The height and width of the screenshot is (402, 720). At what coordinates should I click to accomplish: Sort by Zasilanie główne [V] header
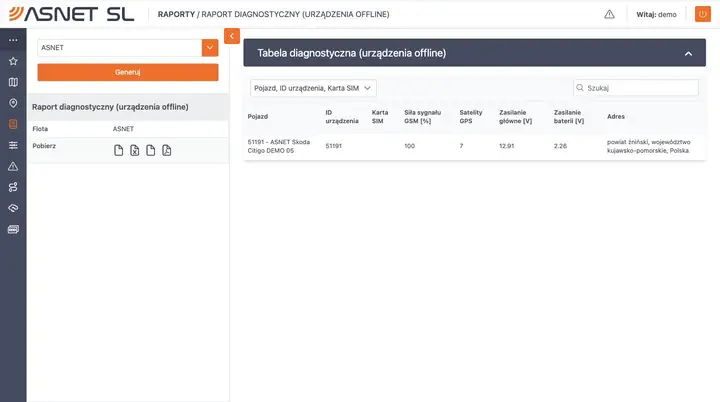click(516, 117)
